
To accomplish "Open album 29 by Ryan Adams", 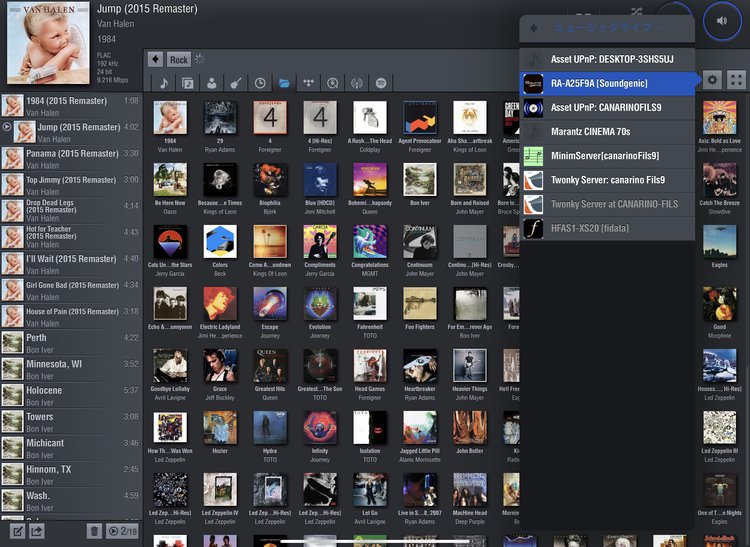I will pyautogui.click(x=220, y=117).
